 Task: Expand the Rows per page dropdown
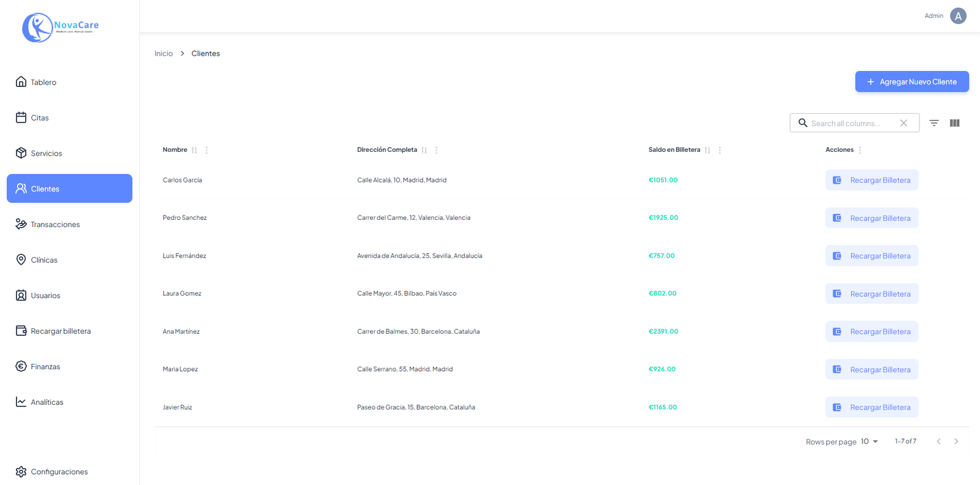tap(869, 442)
